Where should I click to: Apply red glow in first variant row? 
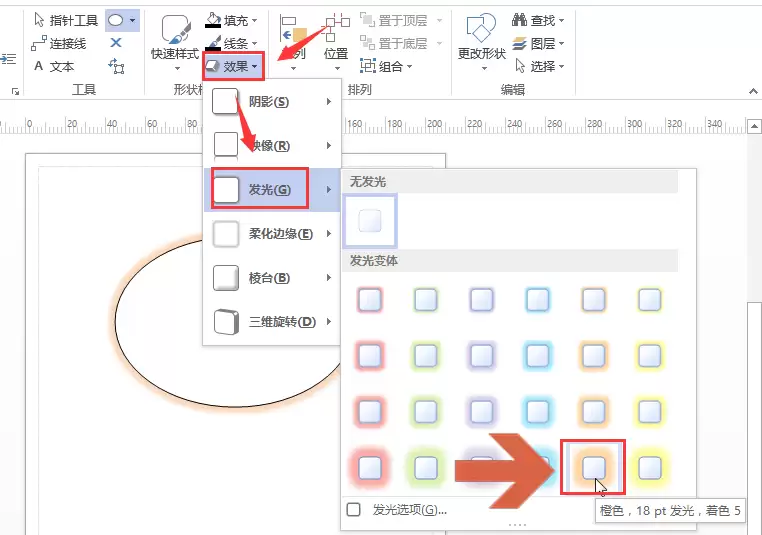click(370, 299)
